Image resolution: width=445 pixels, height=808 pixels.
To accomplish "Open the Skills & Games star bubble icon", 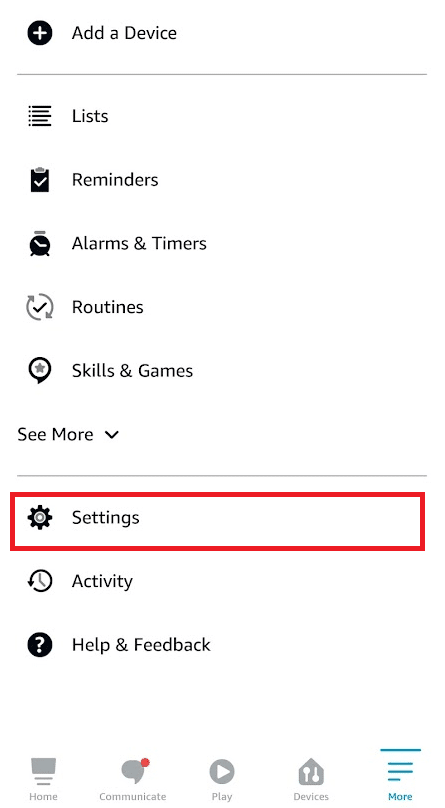I will pos(40,371).
